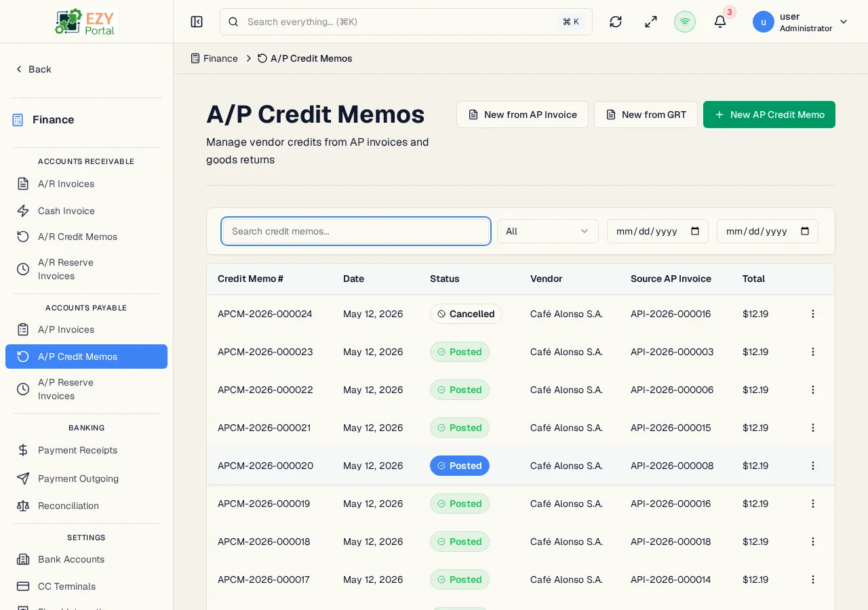The width and height of the screenshot is (868, 610).
Task: Click the ⌘K shortcut badge in the search bar
Action: 571,22
